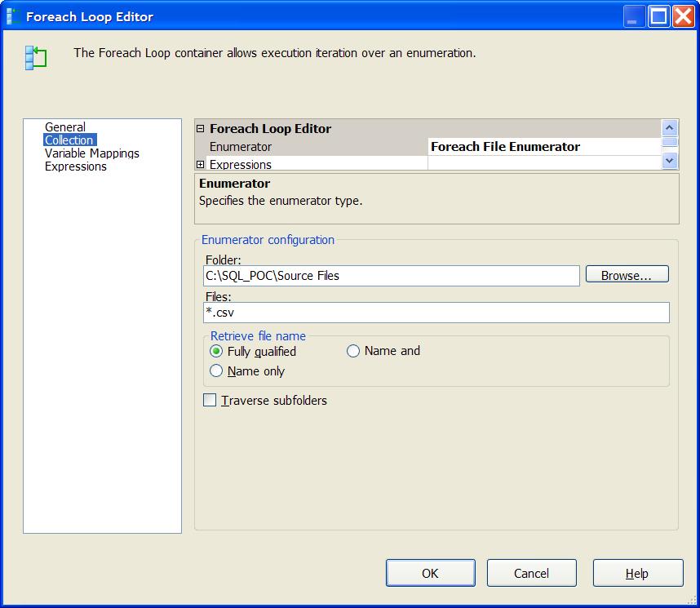Image resolution: width=700 pixels, height=608 pixels.
Task: Open the Enumerator value dropdown
Action: (x=544, y=147)
